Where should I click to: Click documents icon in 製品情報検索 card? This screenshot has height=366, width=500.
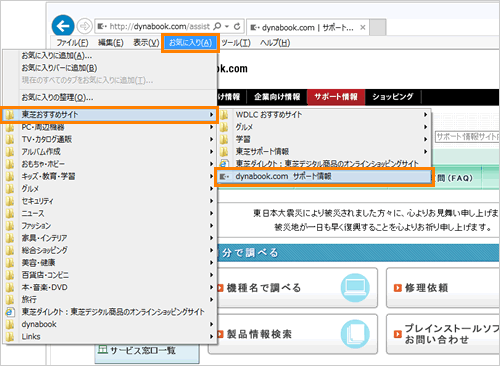(x=355, y=334)
